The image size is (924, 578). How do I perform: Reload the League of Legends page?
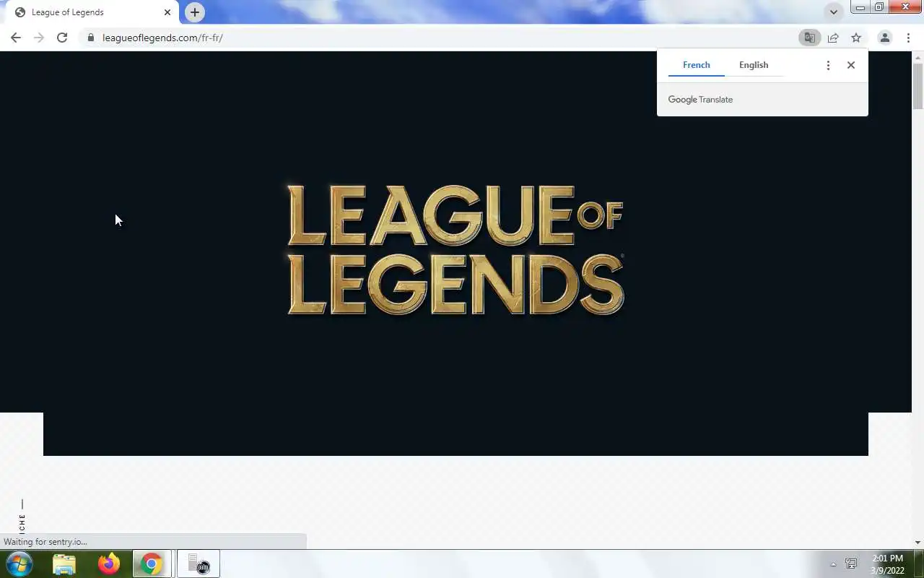click(x=62, y=38)
